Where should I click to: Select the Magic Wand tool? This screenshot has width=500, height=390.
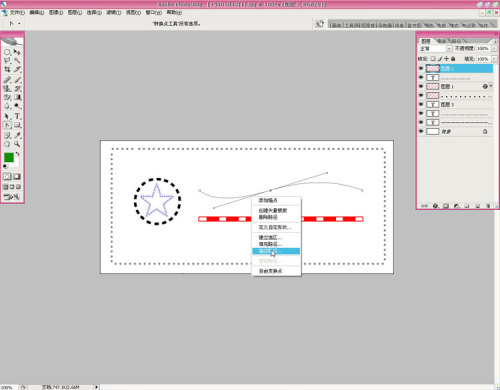(x=17, y=61)
